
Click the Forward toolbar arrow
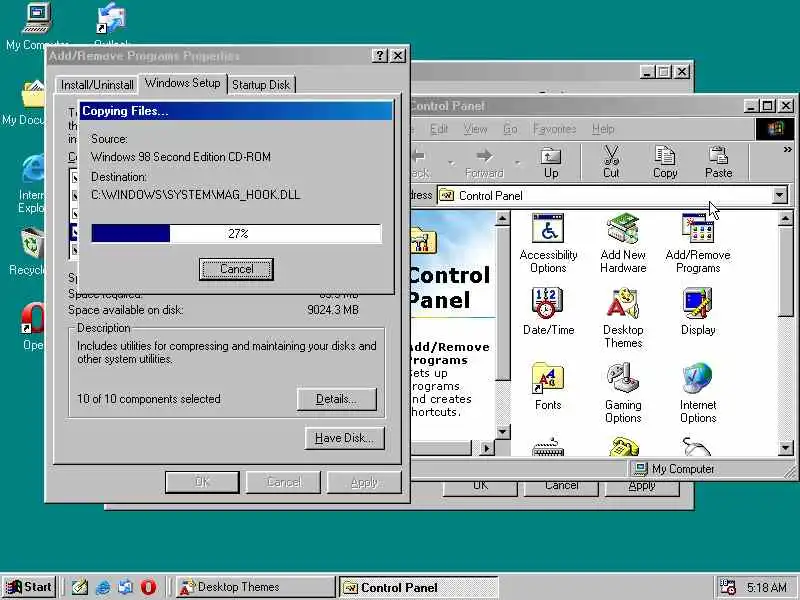484,163
